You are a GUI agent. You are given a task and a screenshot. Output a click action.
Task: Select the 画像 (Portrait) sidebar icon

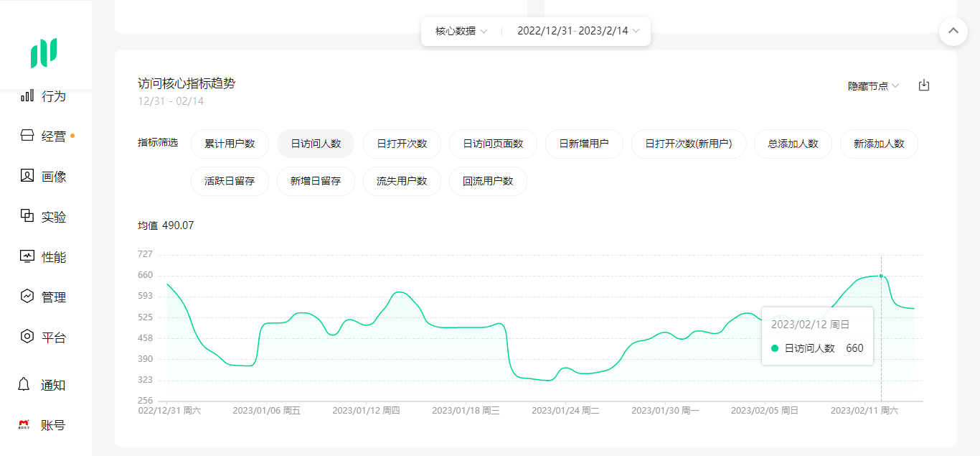tap(26, 176)
